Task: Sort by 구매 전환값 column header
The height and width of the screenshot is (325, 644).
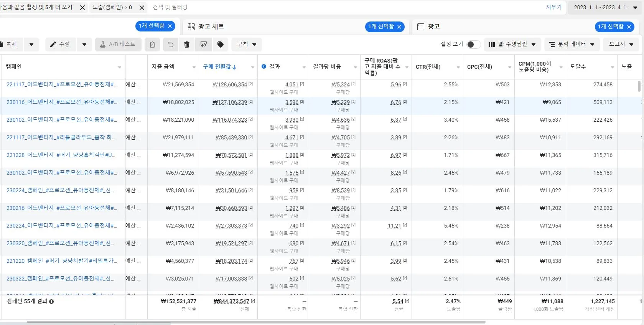Action: [x=219, y=67]
